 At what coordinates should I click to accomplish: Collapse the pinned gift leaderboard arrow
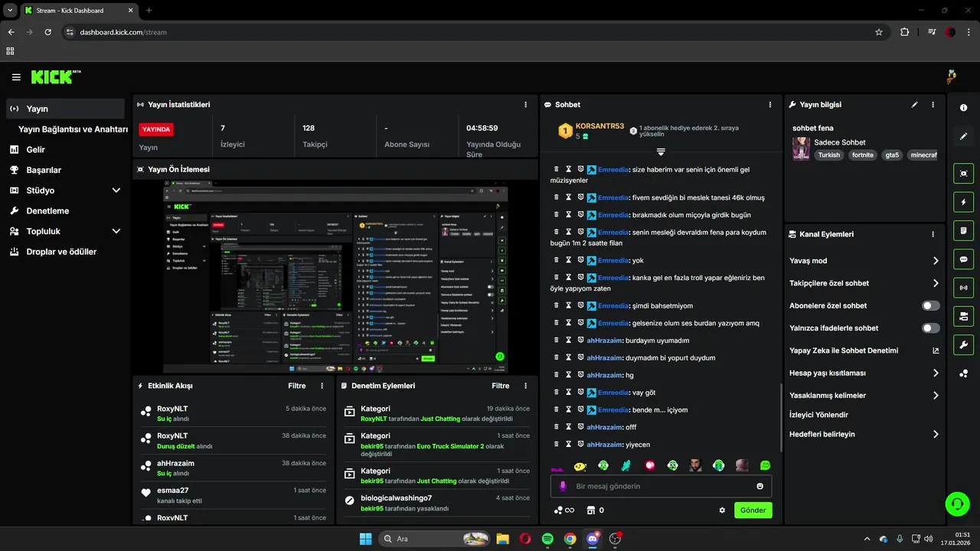[661, 152]
